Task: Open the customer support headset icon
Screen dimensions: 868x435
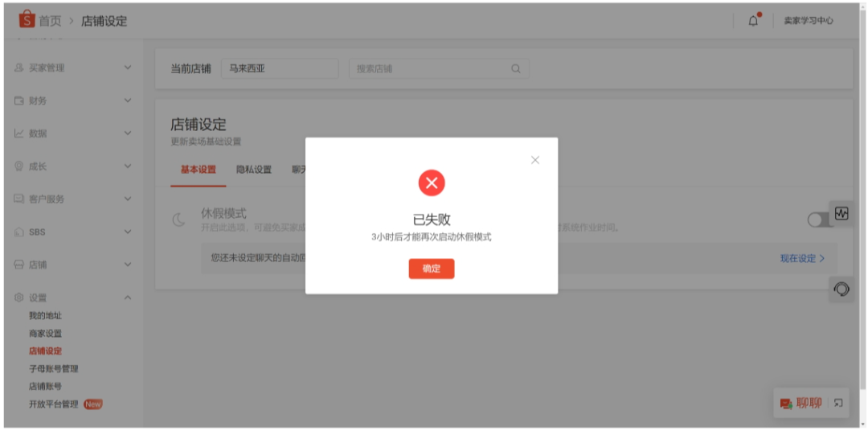Action: point(841,289)
